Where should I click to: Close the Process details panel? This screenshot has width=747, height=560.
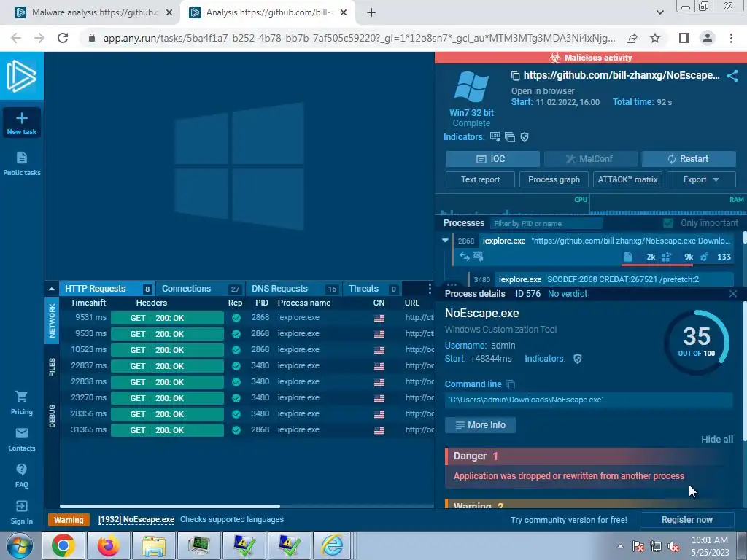732,294
